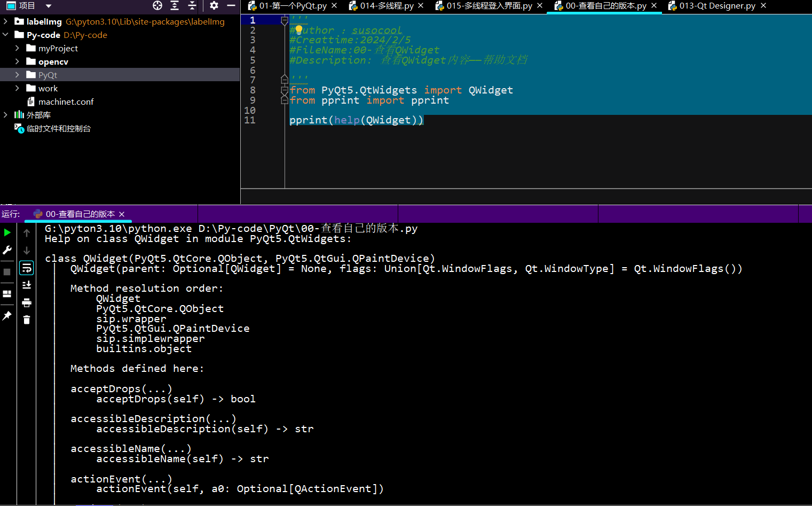Select the work folder row
The width and height of the screenshot is (812, 506).
coord(120,88)
